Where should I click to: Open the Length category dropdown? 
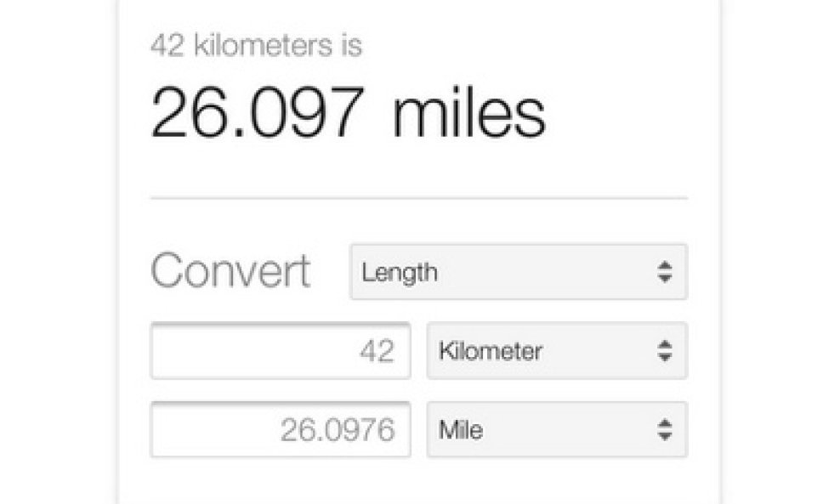point(519,272)
